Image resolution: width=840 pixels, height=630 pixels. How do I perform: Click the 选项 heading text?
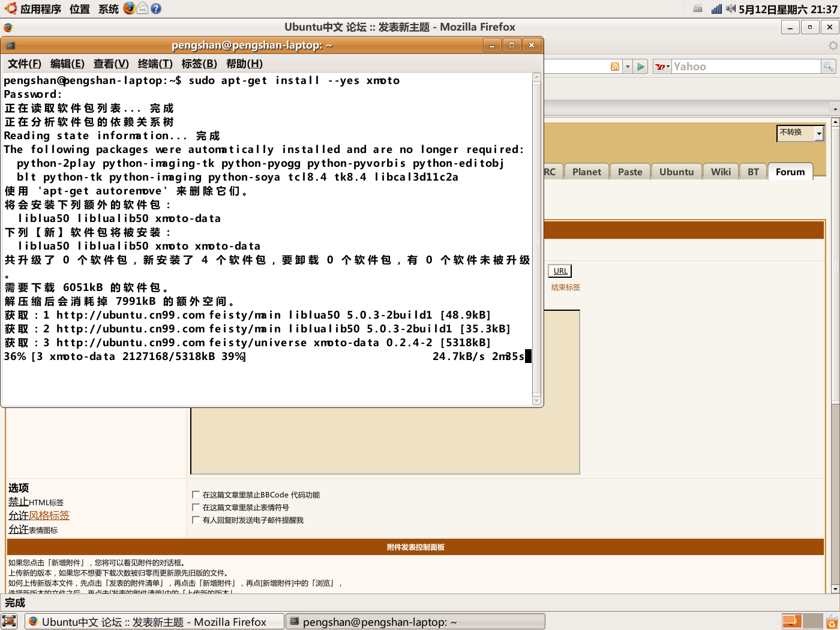click(x=19, y=488)
